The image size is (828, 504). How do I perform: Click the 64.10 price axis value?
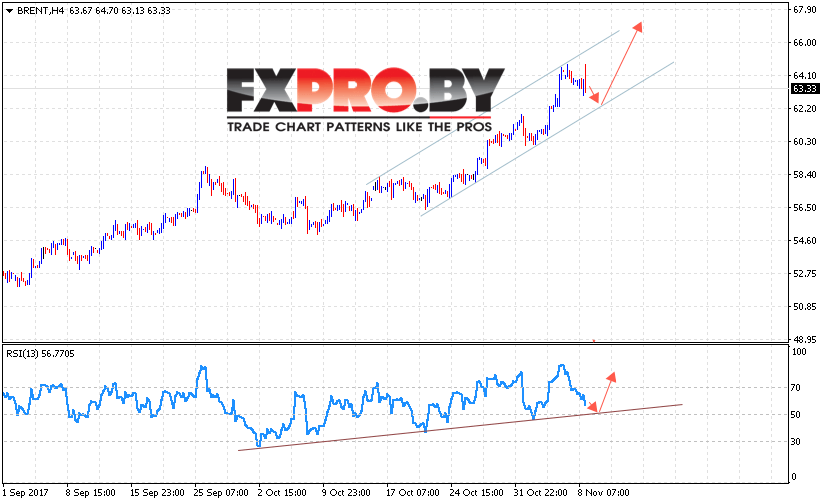tap(805, 76)
